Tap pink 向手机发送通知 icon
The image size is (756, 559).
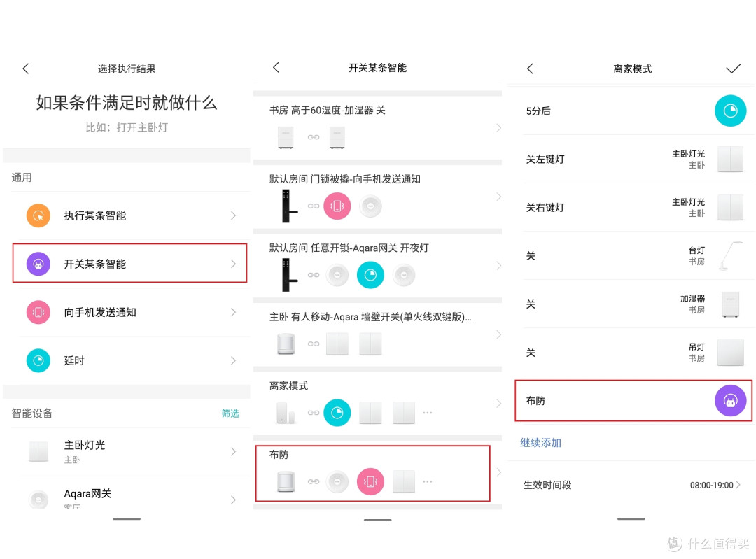pos(38,312)
